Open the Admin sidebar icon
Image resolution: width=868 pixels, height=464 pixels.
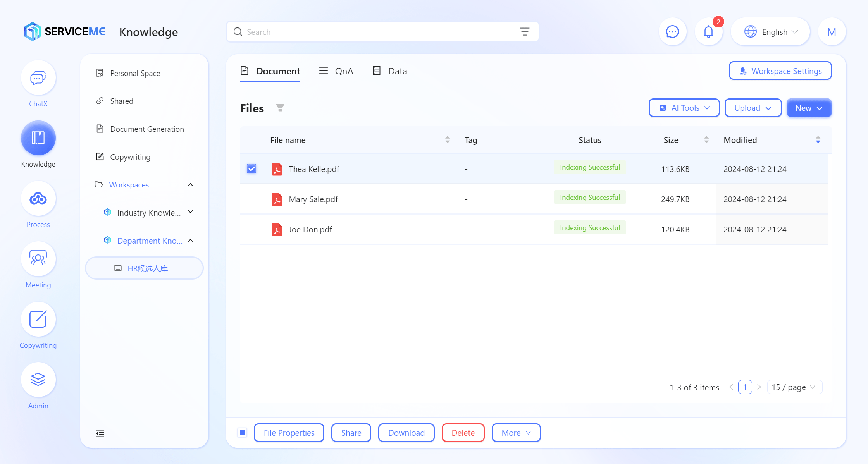tap(38, 380)
